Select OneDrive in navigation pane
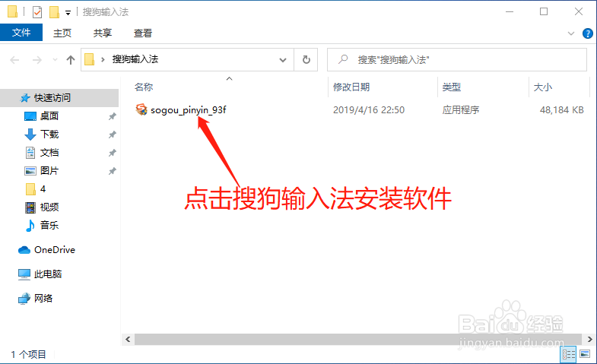Image resolution: width=597 pixels, height=364 pixels. point(55,250)
